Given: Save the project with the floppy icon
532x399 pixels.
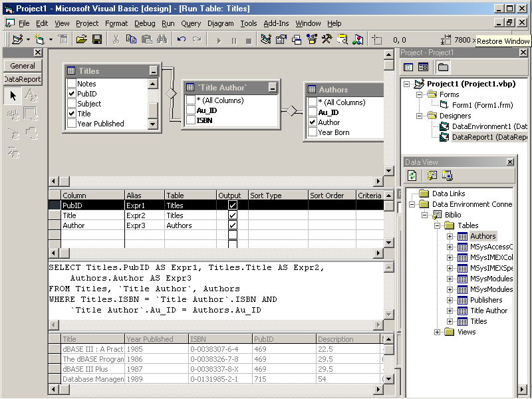Looking at the screenshot, I should 97,40.
